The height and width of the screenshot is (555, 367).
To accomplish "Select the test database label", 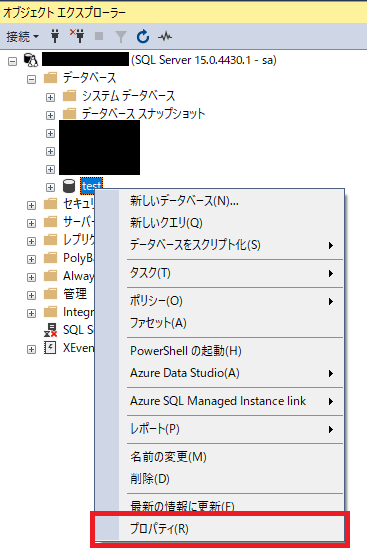I will pyautogui.click(x=92, y=186).
